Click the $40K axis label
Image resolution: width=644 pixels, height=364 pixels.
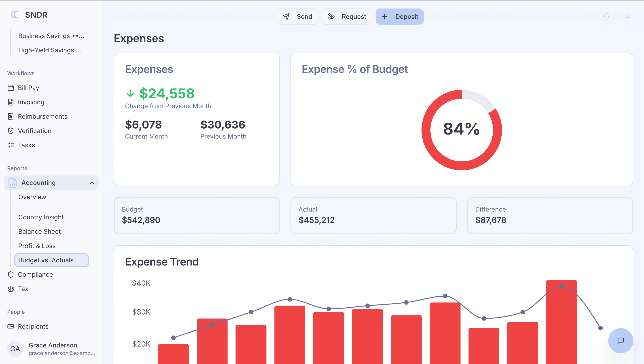point(141,283)
